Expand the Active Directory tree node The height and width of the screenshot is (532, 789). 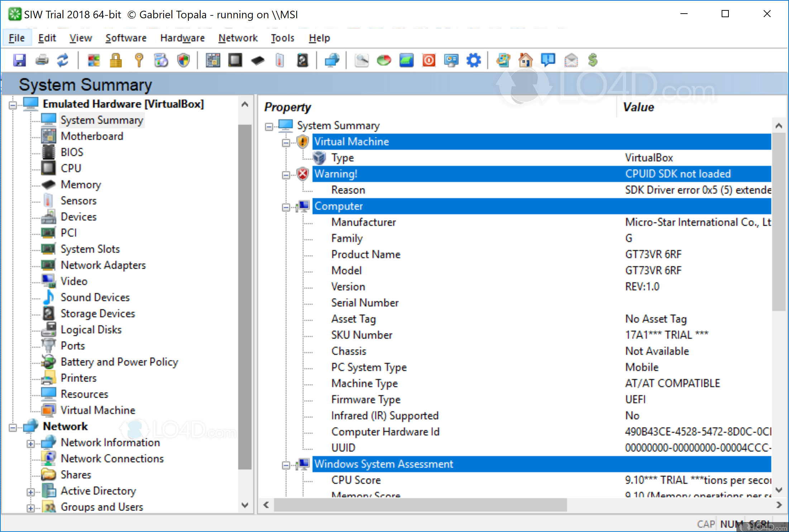point(31,492)
